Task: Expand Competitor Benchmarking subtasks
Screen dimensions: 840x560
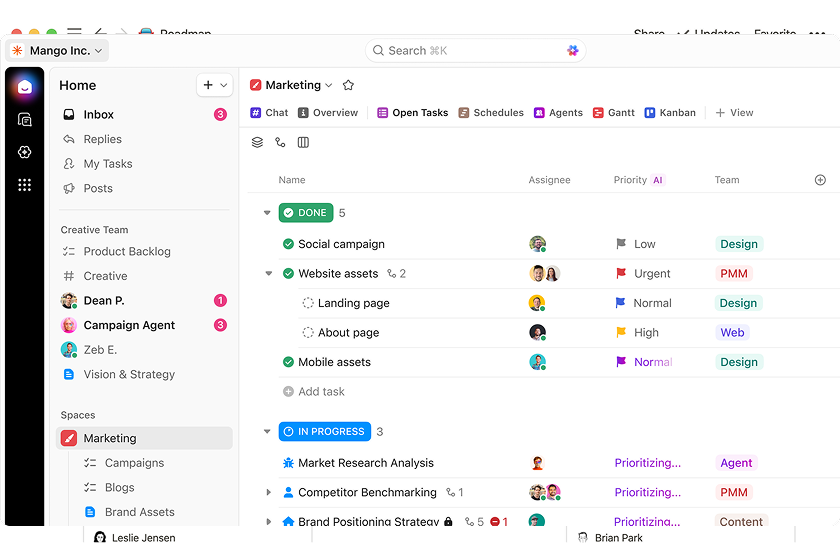Action: tap(269, 492)
